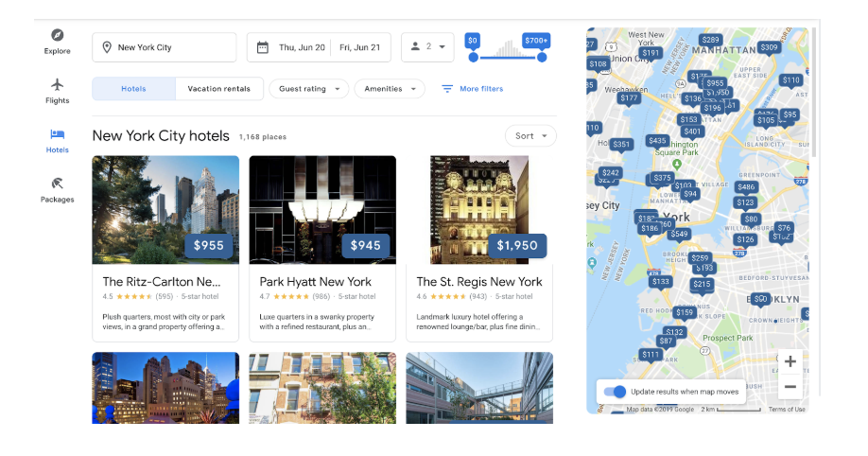Open the Park Hyatt $945 photo
Viewport: 868px width, 456px height.
point(322,210)
